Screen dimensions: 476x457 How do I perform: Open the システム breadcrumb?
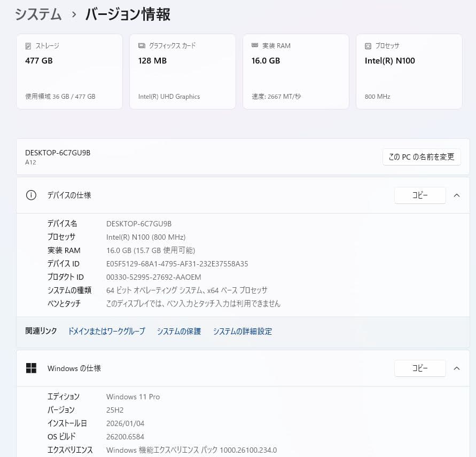[38, 14]
